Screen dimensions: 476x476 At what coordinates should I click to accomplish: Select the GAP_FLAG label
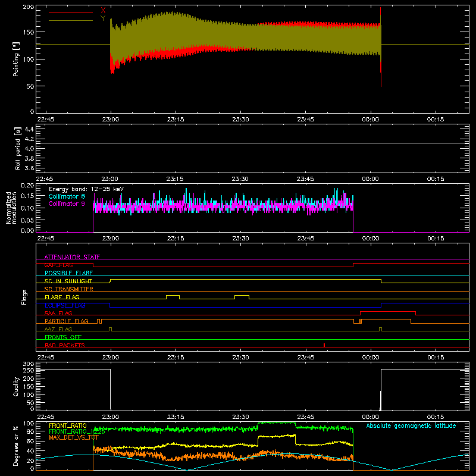[58, 265]
